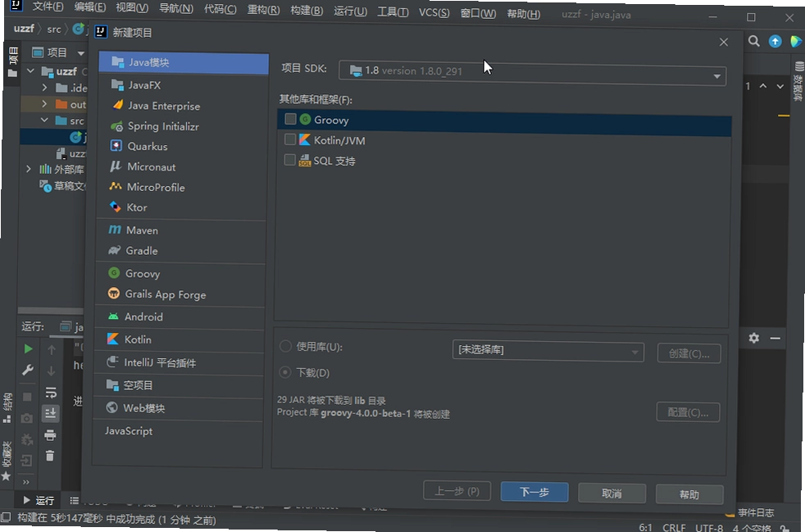
Task: Open 导航(N) menu
Action: pyautogui.click(x=176, y=9)
